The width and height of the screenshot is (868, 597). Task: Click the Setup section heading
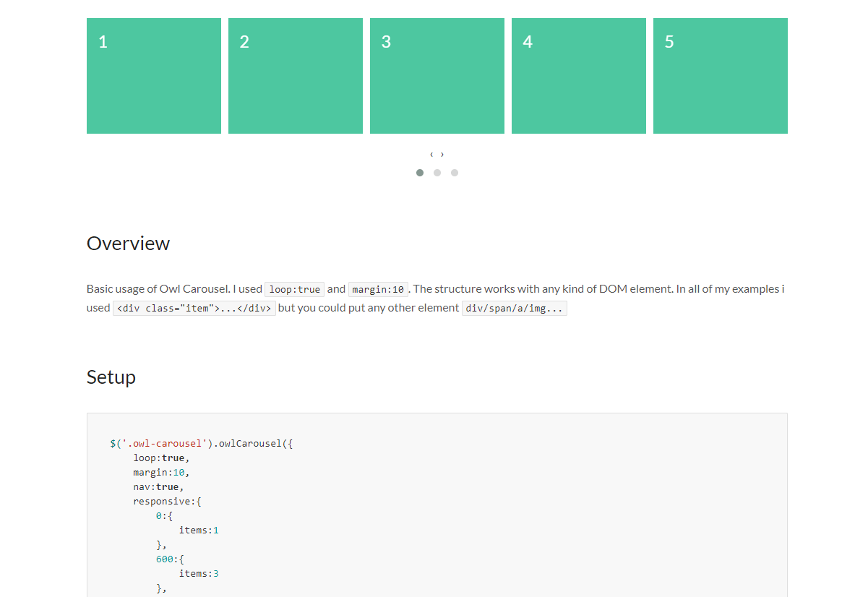pyautogui.click(x=111, y=377)
